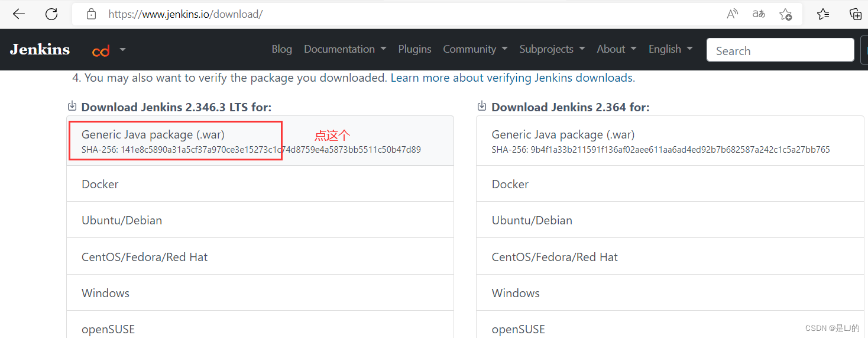The height and width of the screenshot is (338, 868).
Task: Expand the dropdown arrow next to CD logo
Action: (122, 50)
